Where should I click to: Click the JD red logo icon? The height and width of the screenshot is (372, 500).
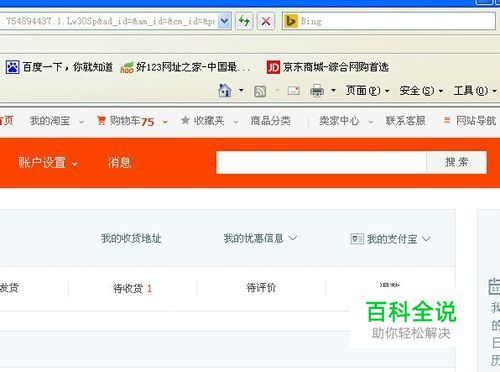[x=273, y=67]
